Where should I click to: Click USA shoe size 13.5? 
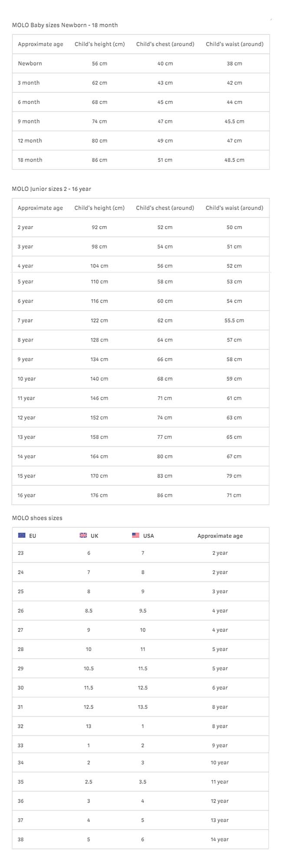[x=143, y=707]
